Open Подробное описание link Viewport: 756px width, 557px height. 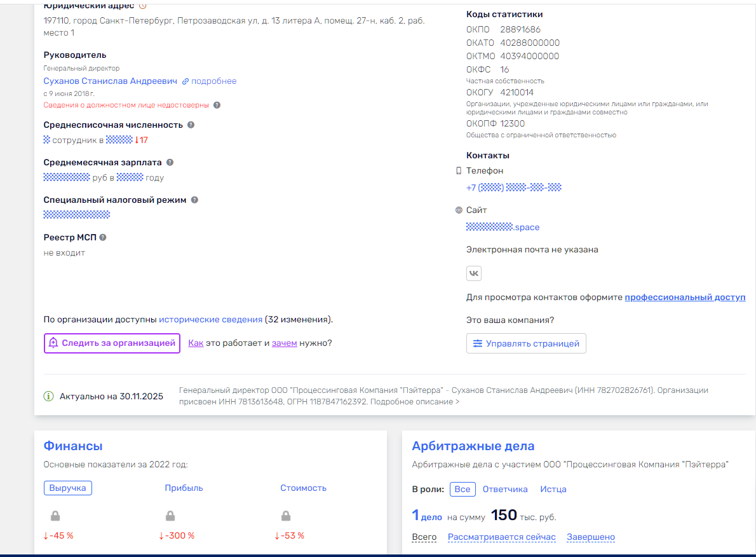tap(415, 402)
